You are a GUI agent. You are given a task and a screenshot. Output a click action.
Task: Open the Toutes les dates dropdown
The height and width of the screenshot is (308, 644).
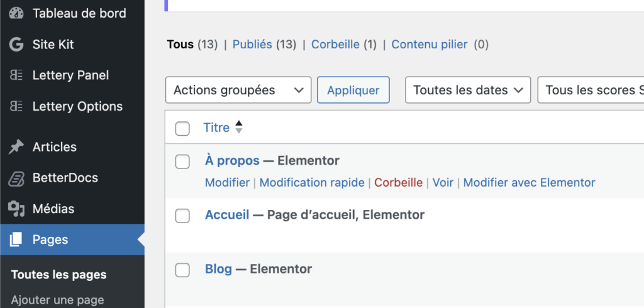tap(468, 90)
